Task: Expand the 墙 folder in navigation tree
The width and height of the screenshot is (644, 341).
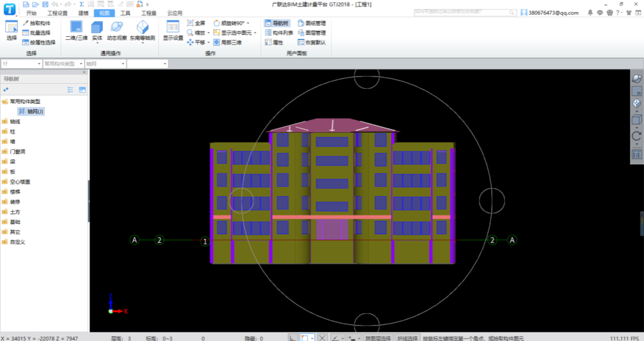Action: tap(12, 142)
